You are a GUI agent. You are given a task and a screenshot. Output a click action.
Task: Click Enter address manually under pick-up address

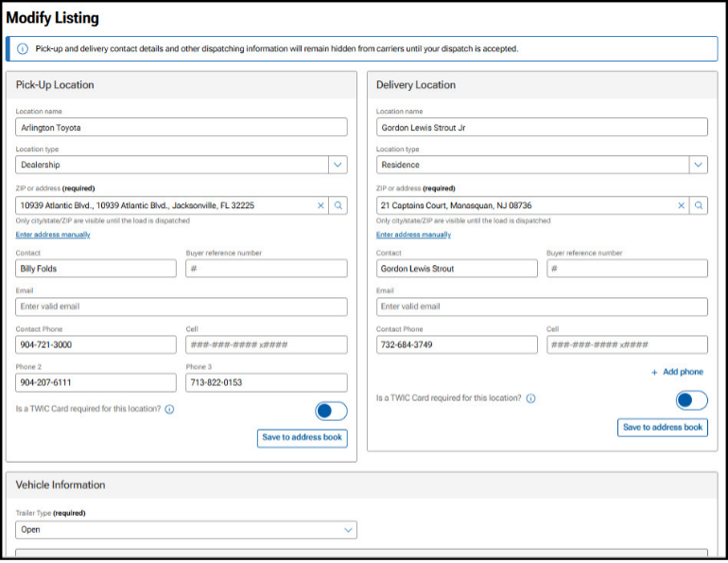point(53,235)
